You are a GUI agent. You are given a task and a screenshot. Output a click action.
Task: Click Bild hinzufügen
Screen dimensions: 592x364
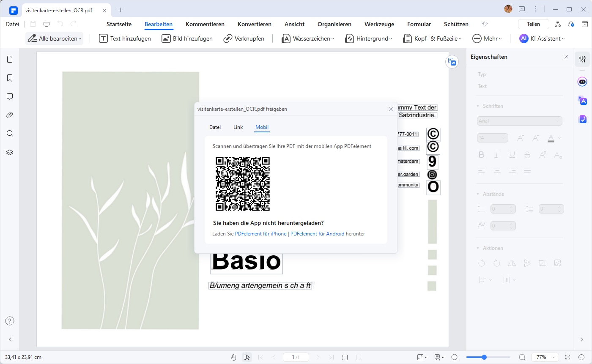[187, 38]
